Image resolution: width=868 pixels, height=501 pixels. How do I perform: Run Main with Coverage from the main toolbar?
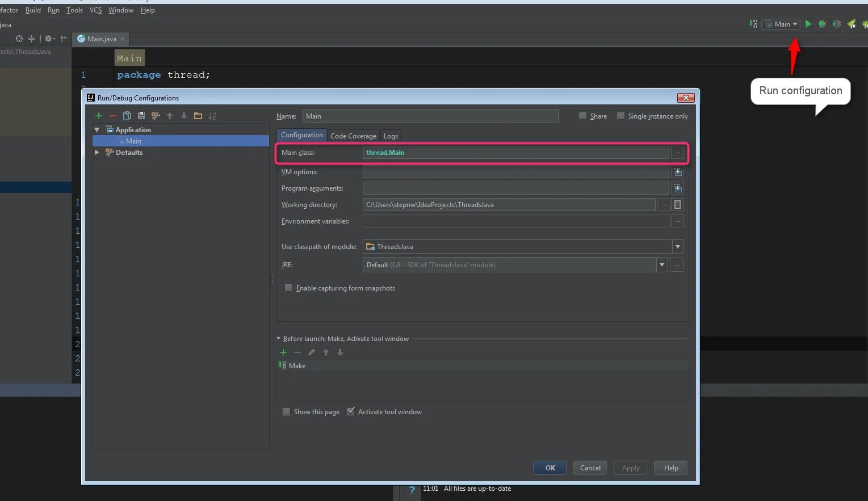pyautogui.click(x=837, y=24)
